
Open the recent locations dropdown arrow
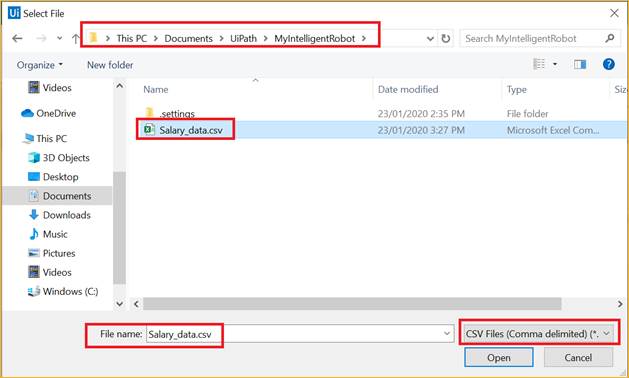[59, 39]
